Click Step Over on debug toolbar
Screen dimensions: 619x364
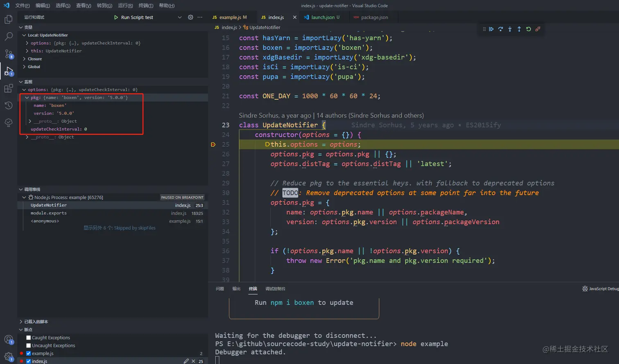(501, 29)
